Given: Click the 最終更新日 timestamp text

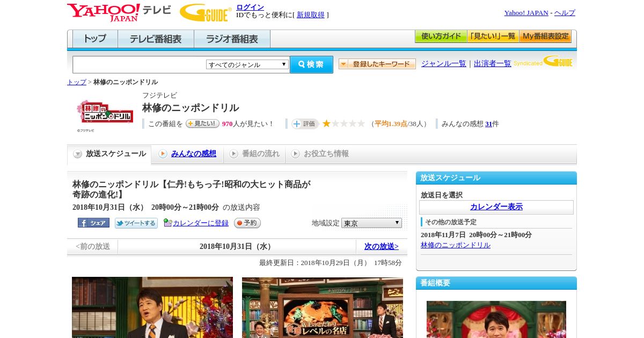Looking at the screenshot, I should pyautogui.click(x=331, y=263).
